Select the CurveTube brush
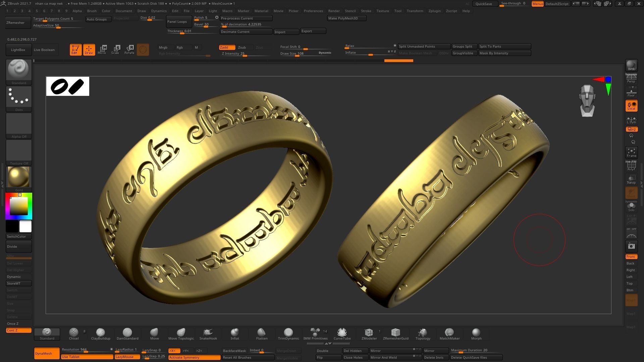644x362 pixels. point(342,334)
